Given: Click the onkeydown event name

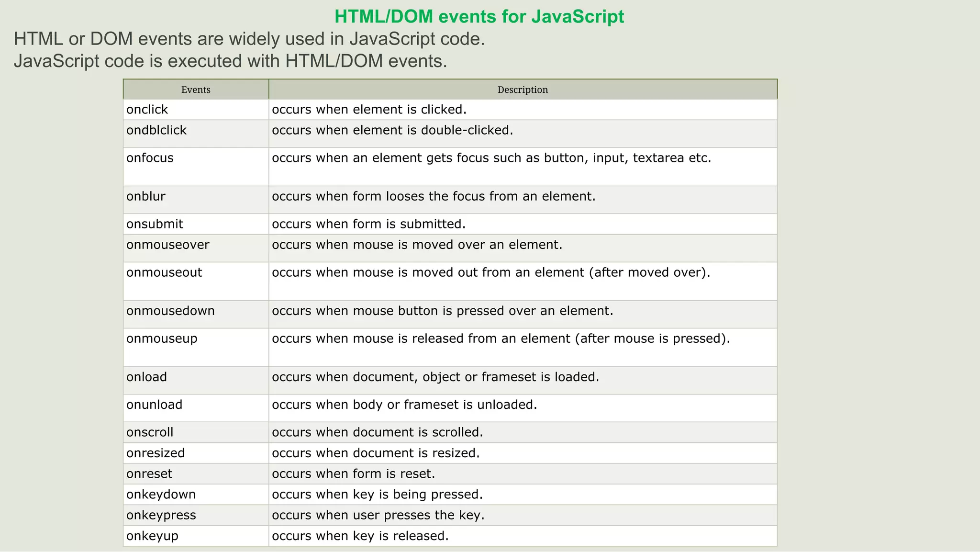Looking at the screenshot, I should 161,495.
